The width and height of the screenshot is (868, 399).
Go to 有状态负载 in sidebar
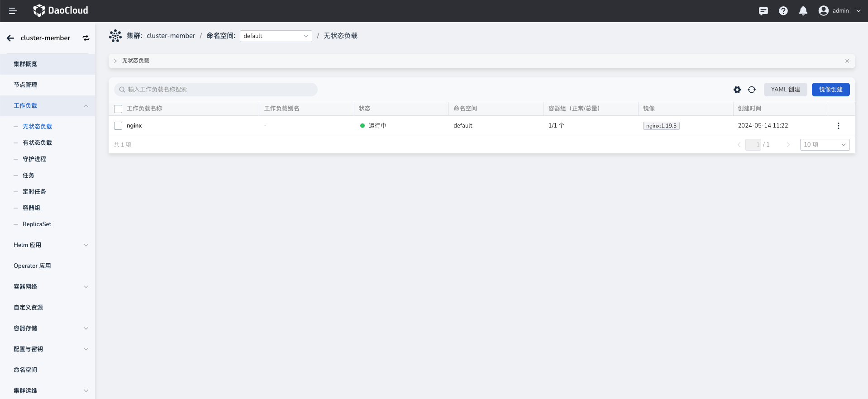[37, 143]
